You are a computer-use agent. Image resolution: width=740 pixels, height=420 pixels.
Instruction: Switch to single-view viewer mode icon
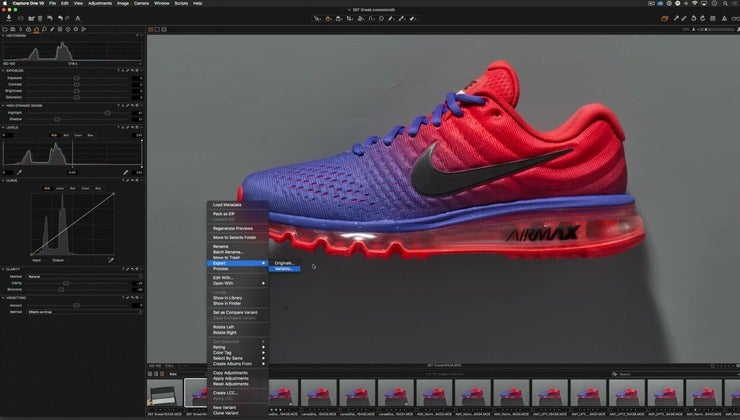(x=157, y=29)
